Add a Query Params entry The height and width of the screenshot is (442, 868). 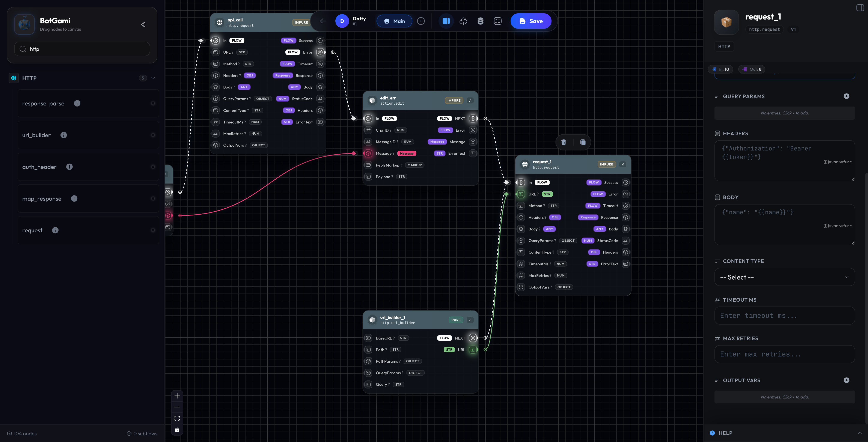point(846,96)
